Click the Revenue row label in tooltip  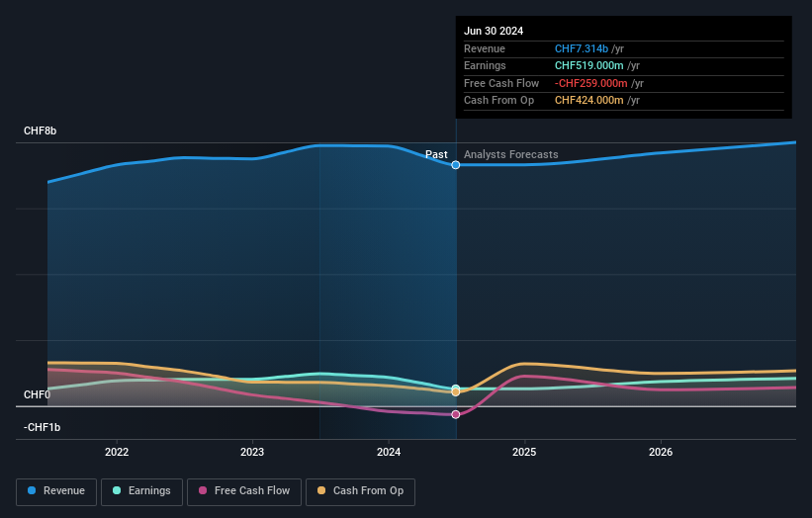coord(485,48)
